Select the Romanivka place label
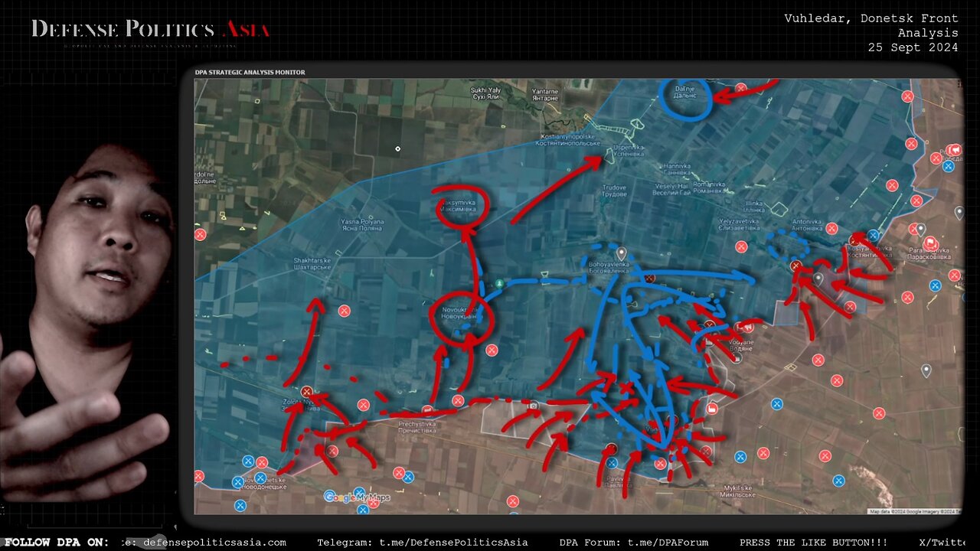Viewport: 980px width, 551px height. (709, 187)
